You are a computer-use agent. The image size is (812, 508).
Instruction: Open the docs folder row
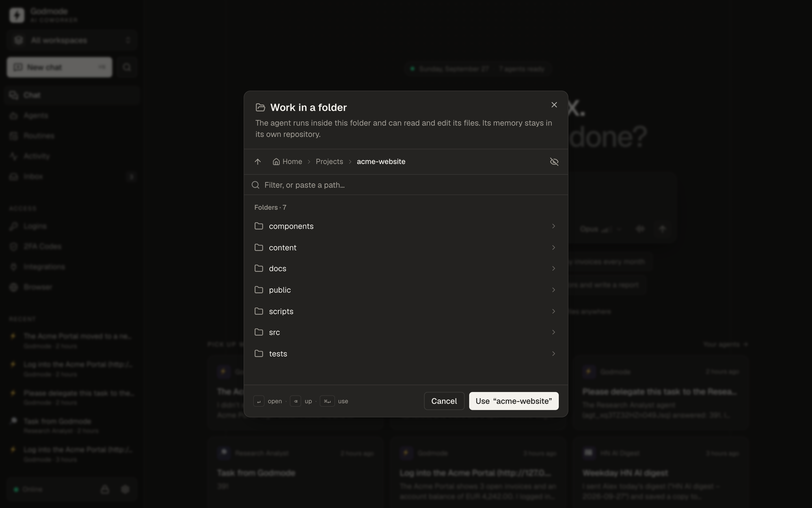[x=406, y=269]
